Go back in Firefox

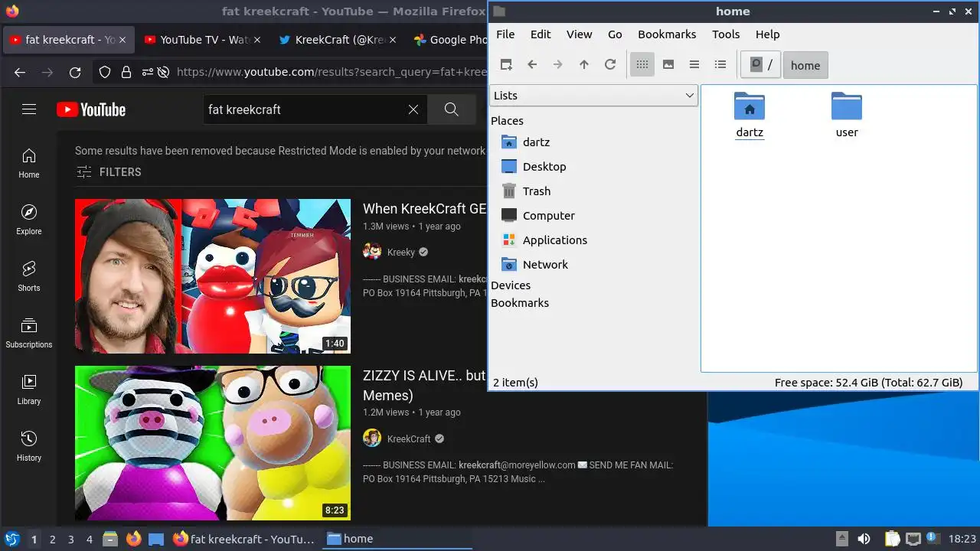(x=20, y=73)
